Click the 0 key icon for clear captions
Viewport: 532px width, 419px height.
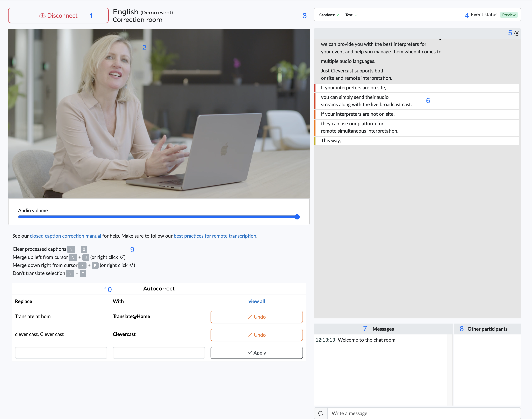click(x=84, y=249)
